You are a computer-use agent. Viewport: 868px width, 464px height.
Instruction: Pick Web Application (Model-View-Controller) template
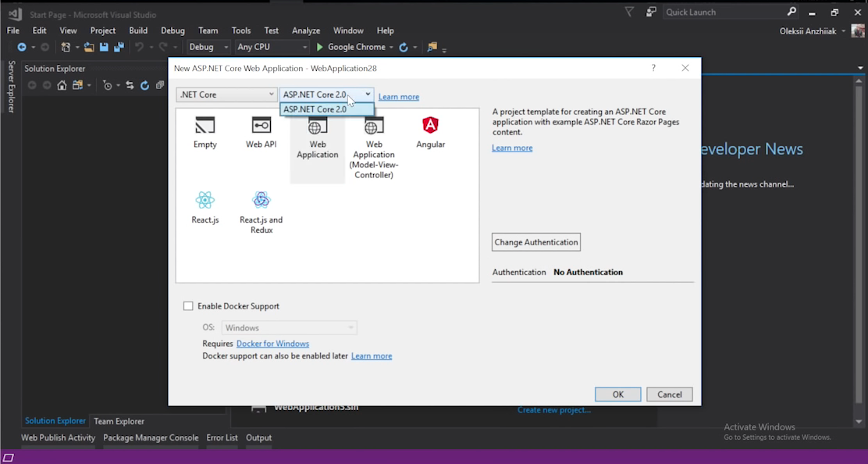374,148
